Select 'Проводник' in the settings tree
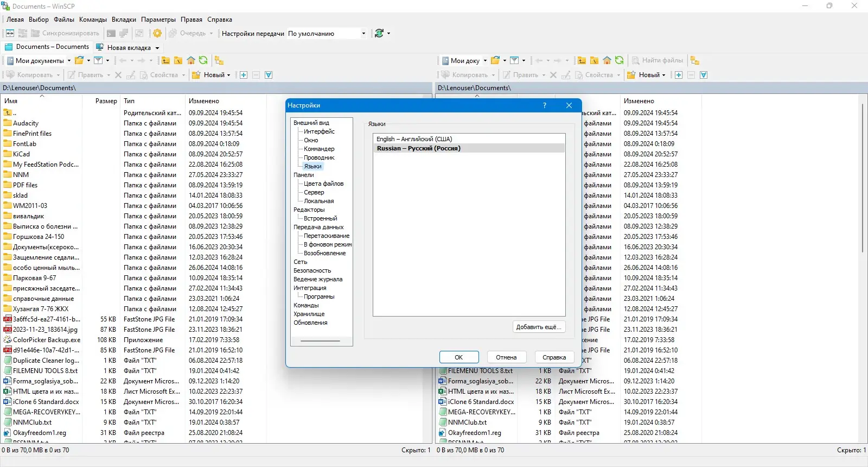 click(x=319, y=157)
